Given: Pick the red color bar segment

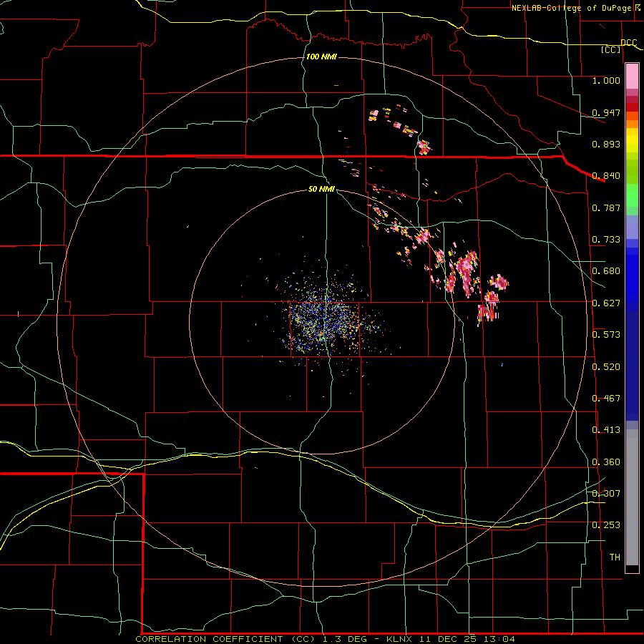Looking at the screenshot, I should (632, 107).
